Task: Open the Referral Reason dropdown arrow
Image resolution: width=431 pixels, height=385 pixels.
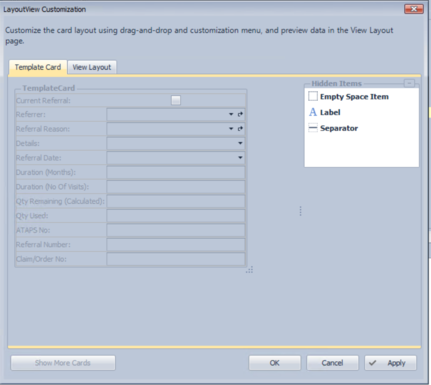Action: point(231,129)
